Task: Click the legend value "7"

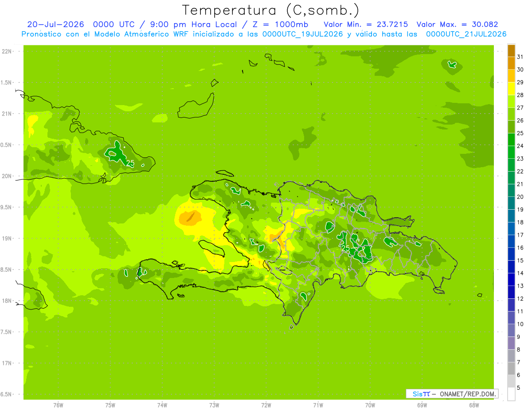Action: [x=519, y=362]
